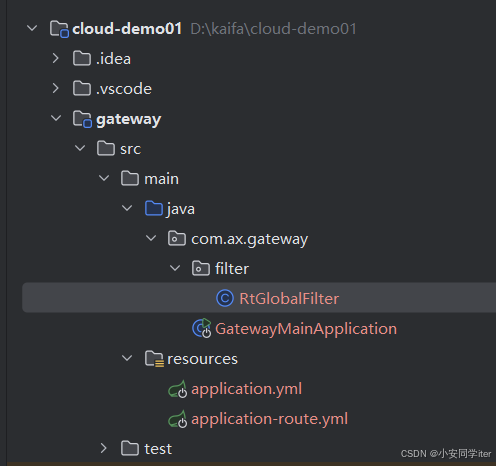
Task: Select the .idea folder label
Action: (113, 59)
